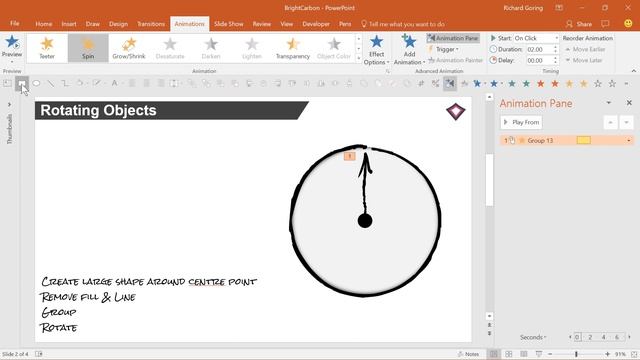Select the Spin animation effect
Image resolution: width=640 pixels, height=360 pixels.
tap(88, 48)
